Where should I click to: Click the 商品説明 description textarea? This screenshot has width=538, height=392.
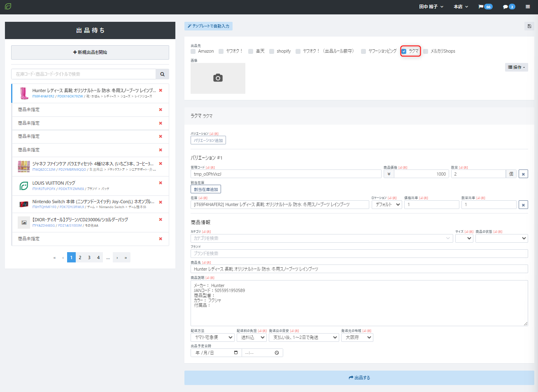pos(359,303)
